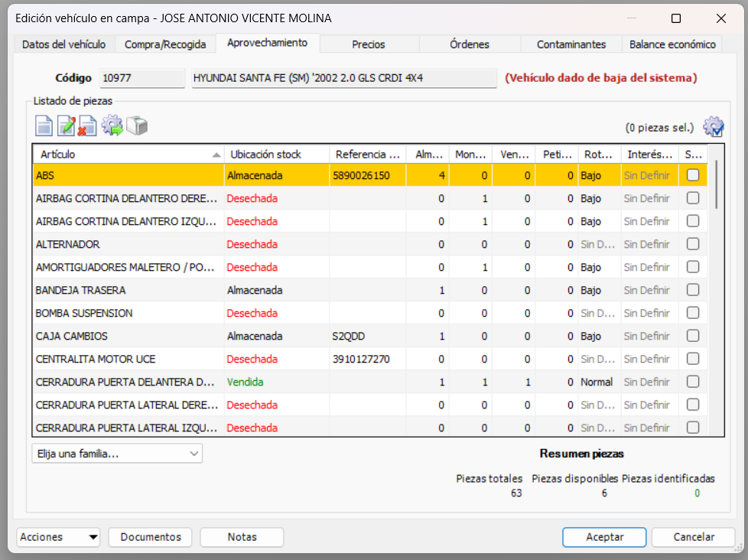Switch to the Precios tab
This screenshot has height=560, width=748.
point(369,44)
